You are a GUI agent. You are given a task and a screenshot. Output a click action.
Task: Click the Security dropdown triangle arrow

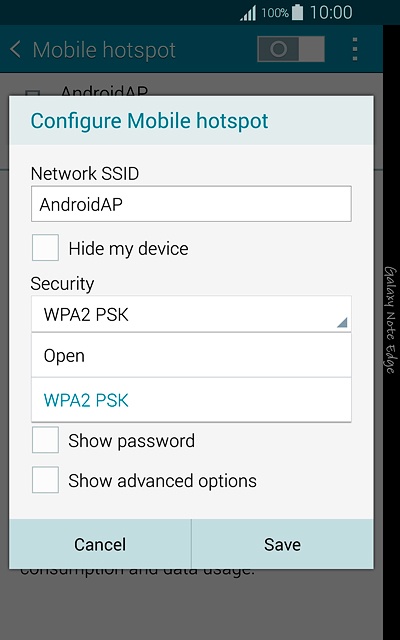tap(342, 322)
